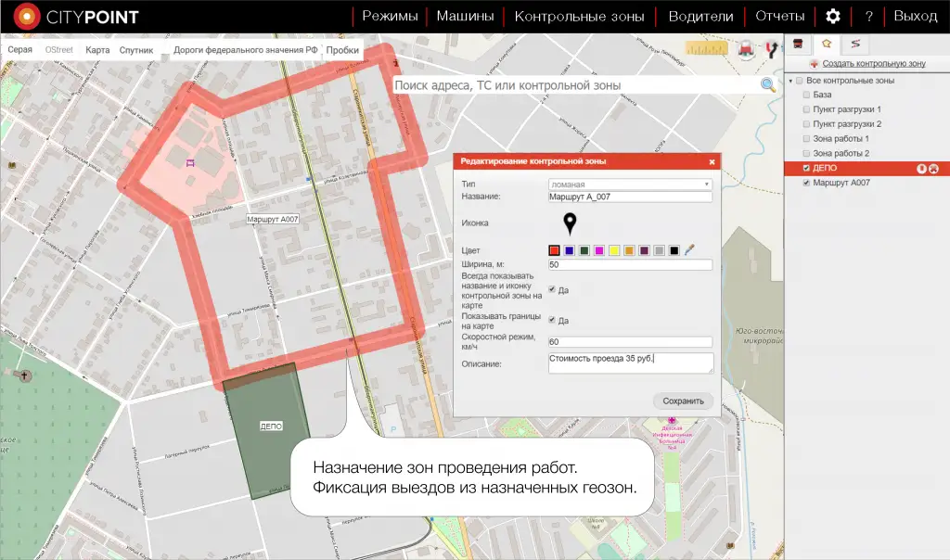The image size is (950, 560).
Task: Open the Отчеты menu
Action: (779, 16)
